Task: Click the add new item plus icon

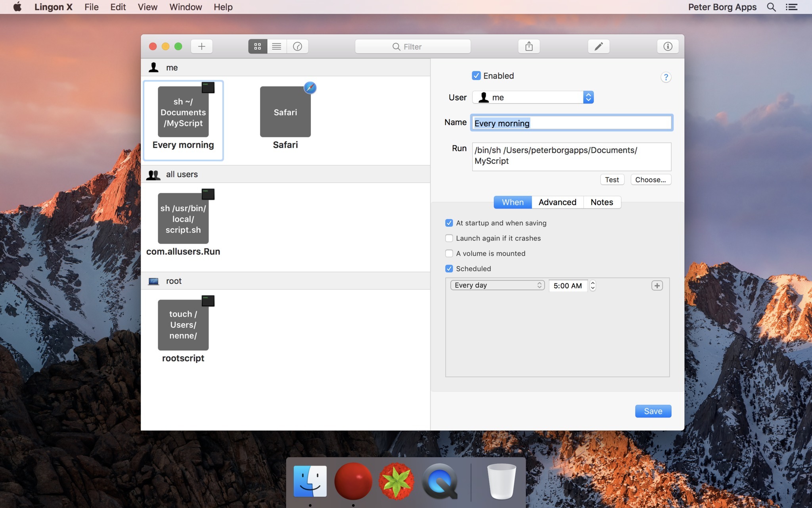Action: click(202, 46)
